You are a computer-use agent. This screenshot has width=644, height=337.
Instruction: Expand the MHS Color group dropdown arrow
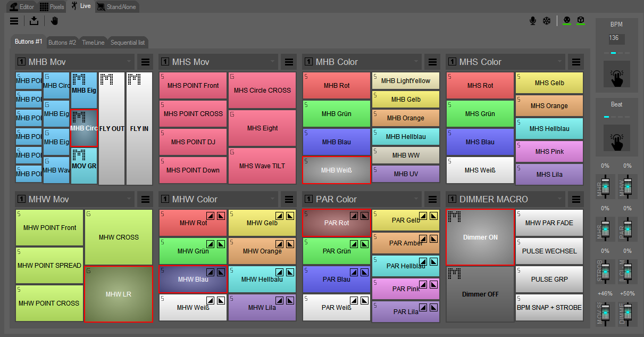pos(560,62)
